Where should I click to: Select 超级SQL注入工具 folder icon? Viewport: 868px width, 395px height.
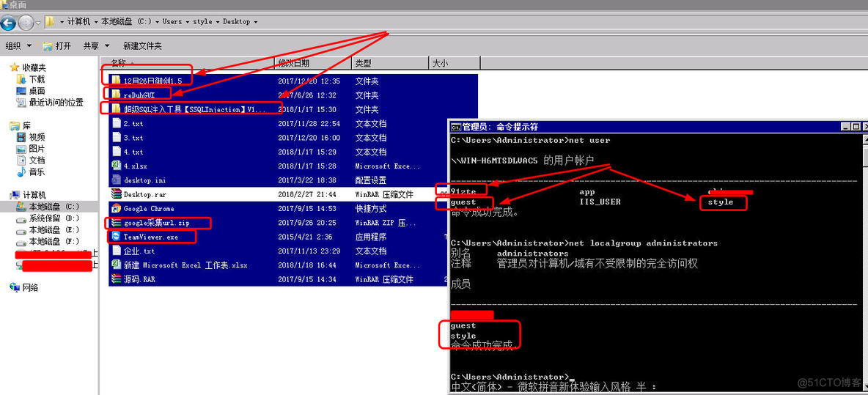point(117,109)
